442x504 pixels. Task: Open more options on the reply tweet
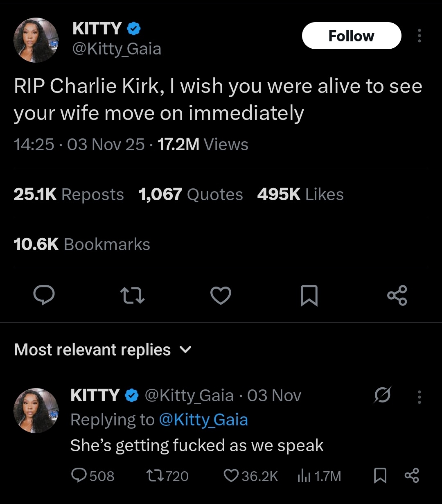(x=419, y=396)
